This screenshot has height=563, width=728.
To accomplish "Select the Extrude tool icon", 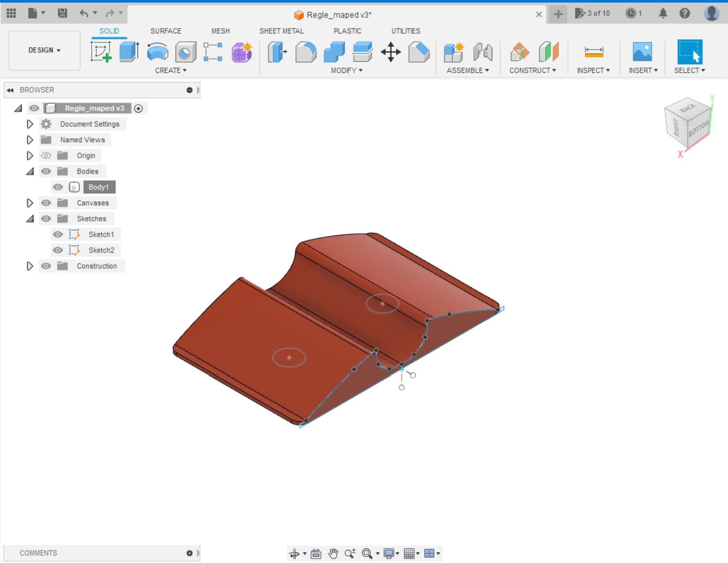I will point(129,51).
